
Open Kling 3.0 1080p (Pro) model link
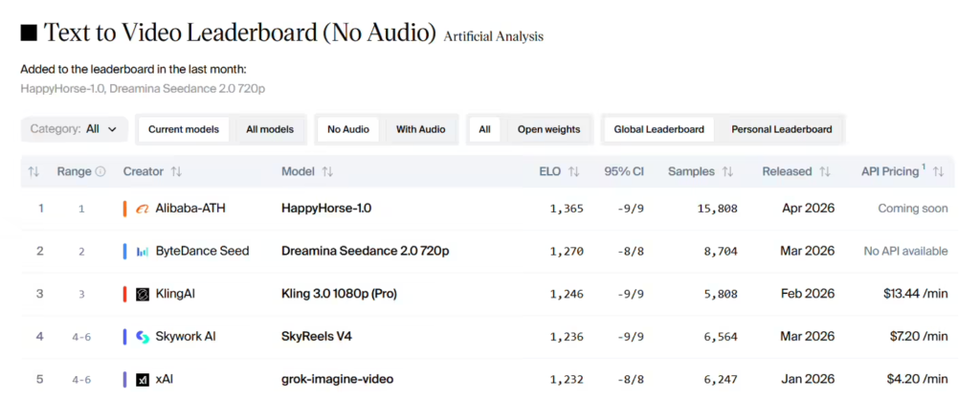[339, 294]
